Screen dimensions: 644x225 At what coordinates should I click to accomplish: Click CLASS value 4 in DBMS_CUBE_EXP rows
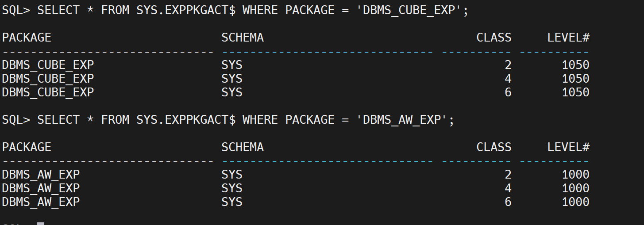(508, 79)
